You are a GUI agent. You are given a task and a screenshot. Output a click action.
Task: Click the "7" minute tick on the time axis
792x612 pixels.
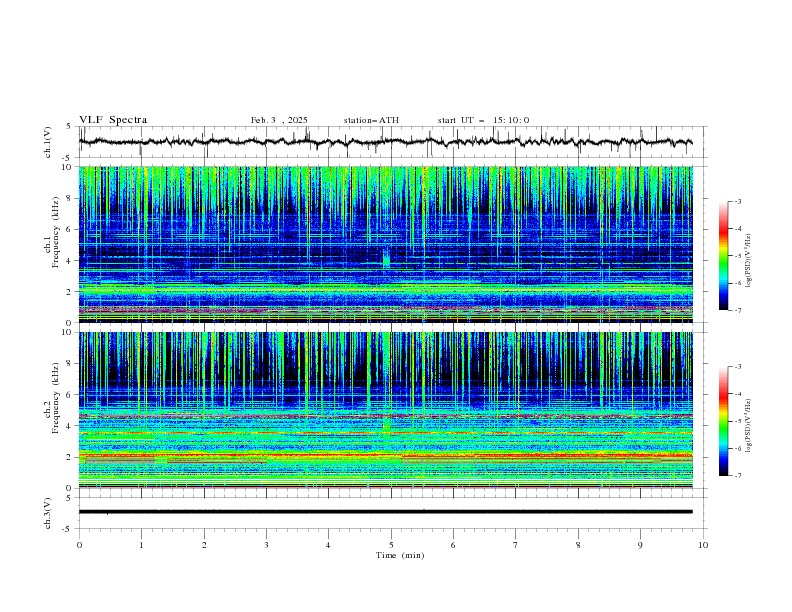[x=516, y=545]
